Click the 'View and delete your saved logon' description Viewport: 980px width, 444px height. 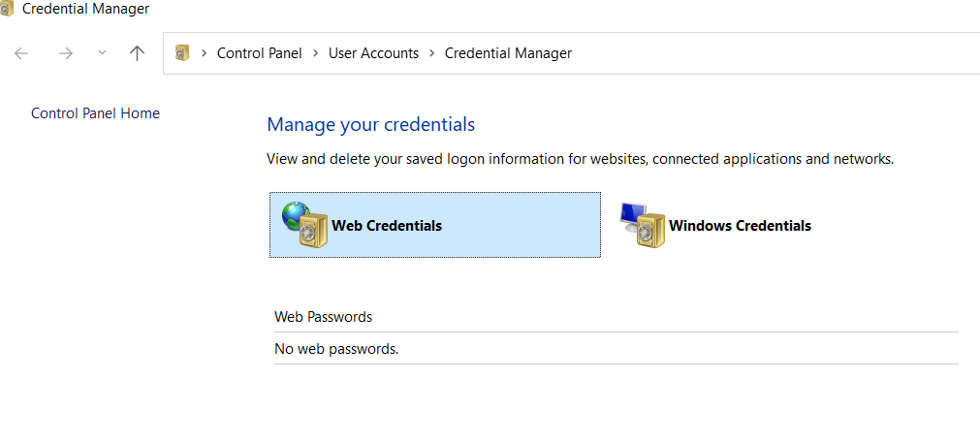[x=580, y=159]
